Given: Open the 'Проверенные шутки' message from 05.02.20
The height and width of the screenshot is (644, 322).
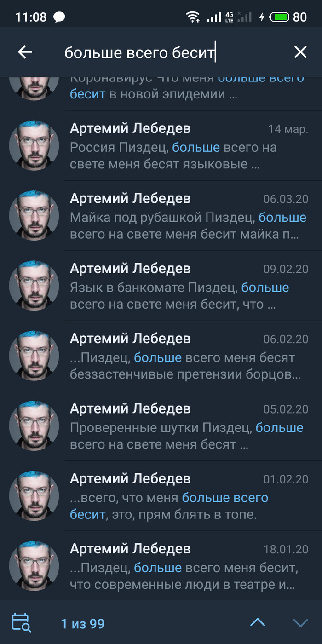Looking at the screenshot, I should click(x=161, y=425).
